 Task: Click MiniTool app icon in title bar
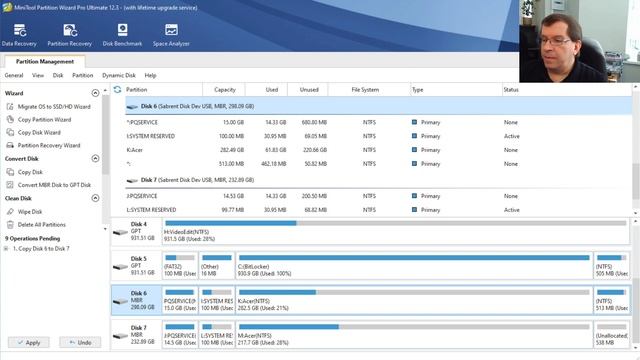7,7
